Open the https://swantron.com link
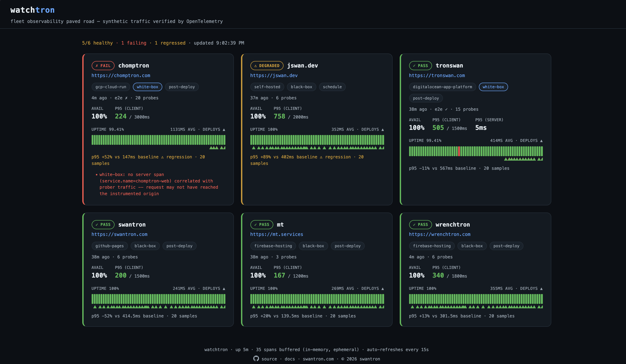The width and height of the screenshot is (626, 364). pyautogui.click(x=119, y=234)
